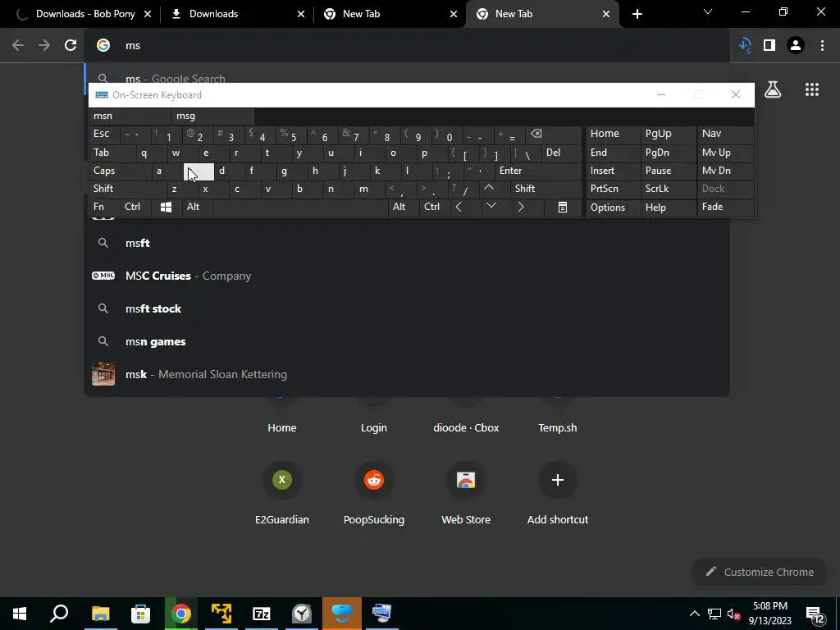The width and height of the screenshot is (840, 630).
Task: Tap the Esc key on the keyboard
Action: pyautogui.click(x=104, y=134)
